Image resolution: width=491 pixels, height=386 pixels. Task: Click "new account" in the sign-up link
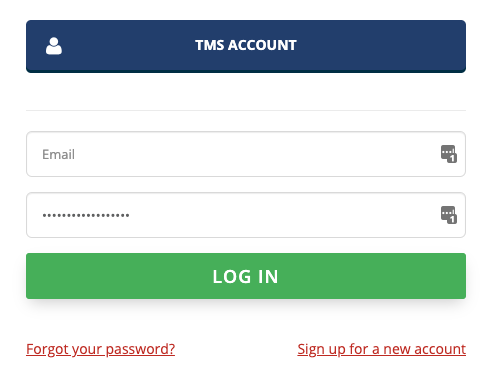[x=425, y=349]
